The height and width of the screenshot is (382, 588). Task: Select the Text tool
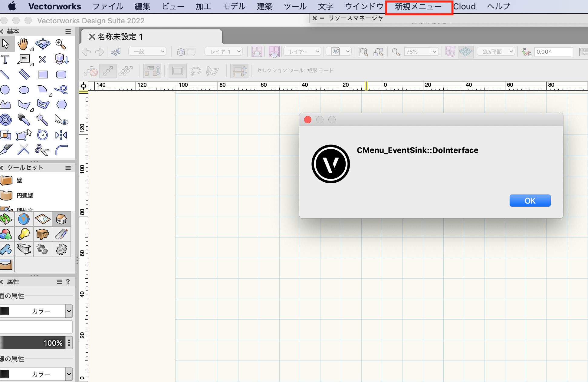pyautogui.click(x=5, y=59)
